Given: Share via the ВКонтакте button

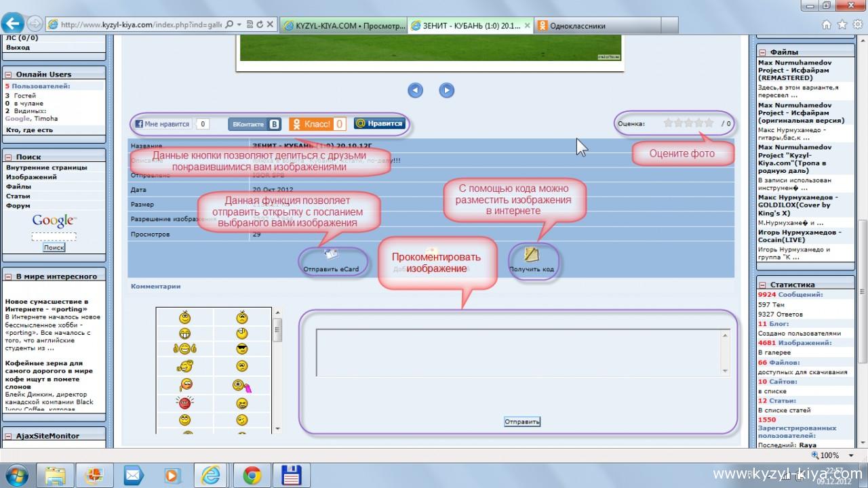Looking at the screenshot, I should coord(254,124).
